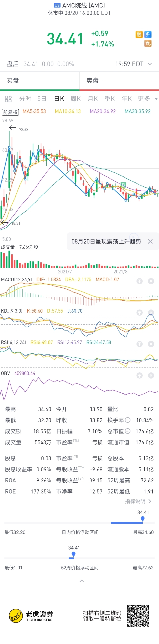The image size is (159, 644).
Task: Tap the orange stacked-layers icon
Action: 148,44
